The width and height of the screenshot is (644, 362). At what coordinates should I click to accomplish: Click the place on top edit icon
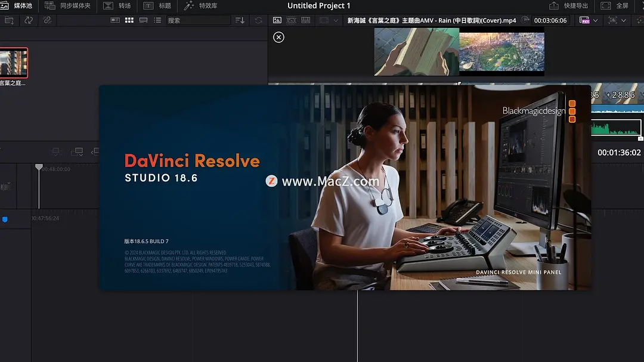point(77,151)
